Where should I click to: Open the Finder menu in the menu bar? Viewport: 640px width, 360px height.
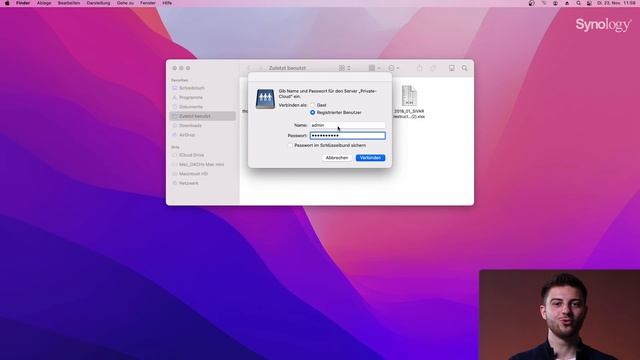(23, 3)
